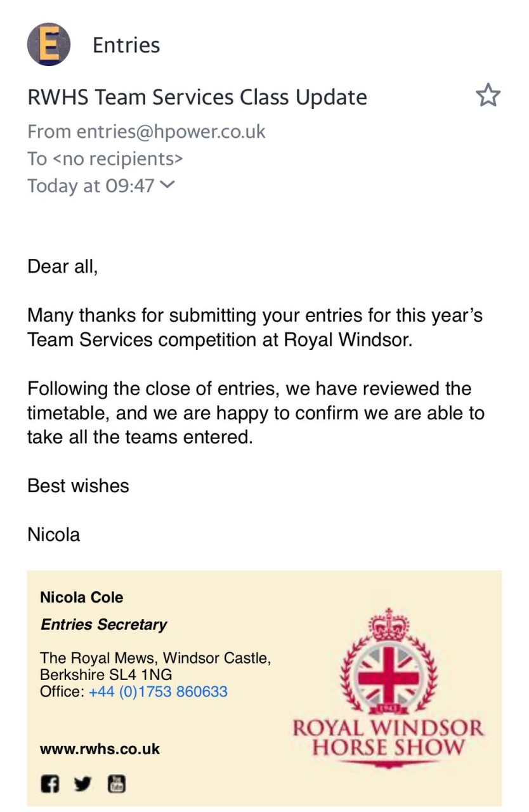
Task: Tap the Today at 09:47 timestamp
Action: coord(91,185)
